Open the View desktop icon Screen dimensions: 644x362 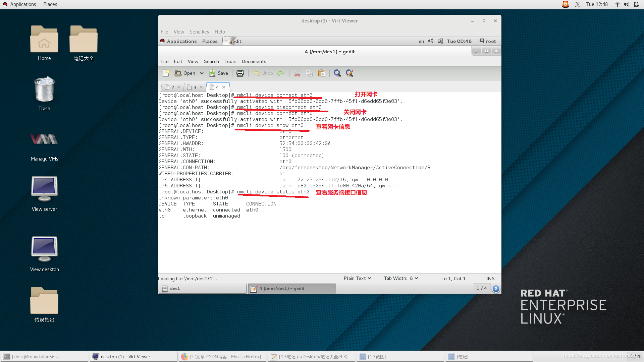(44, 254)
